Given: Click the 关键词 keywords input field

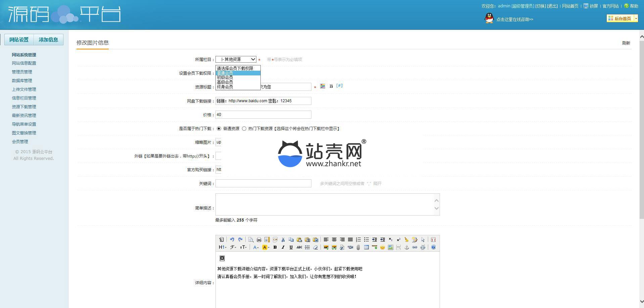Looking at the screenshot, I should (x=263, y=183).
